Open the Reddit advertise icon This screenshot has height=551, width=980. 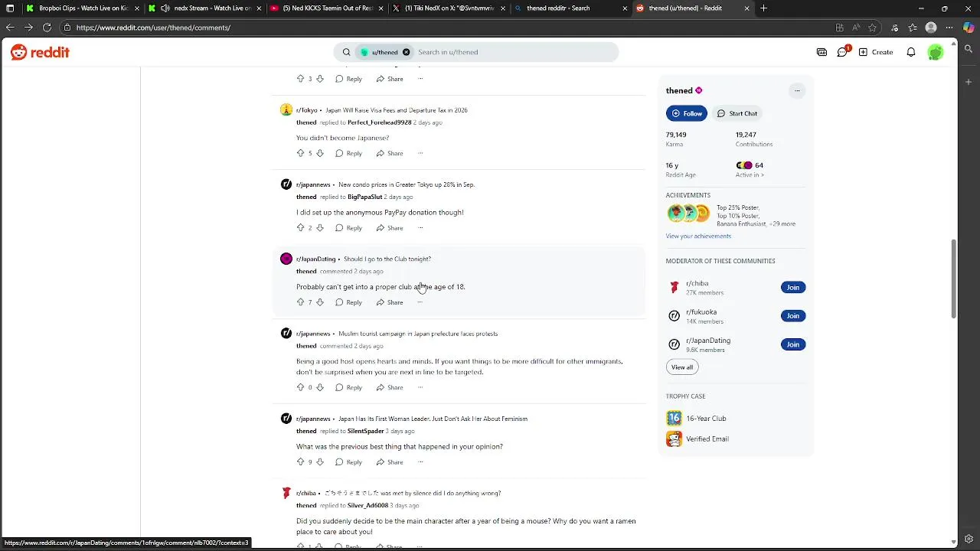[x=822, y=52]
